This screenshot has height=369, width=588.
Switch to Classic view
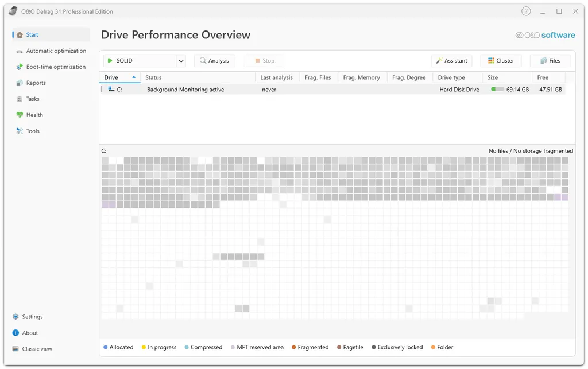(x=32, y=349)
